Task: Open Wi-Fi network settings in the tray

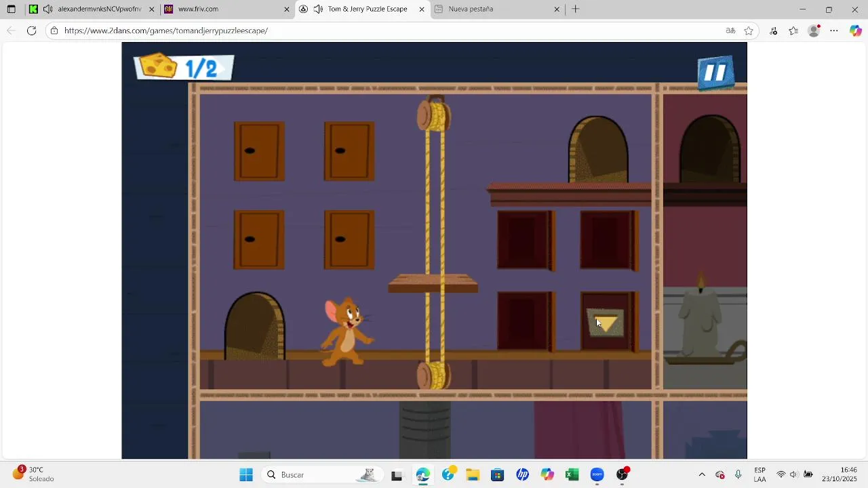Action: pos(781,474)
